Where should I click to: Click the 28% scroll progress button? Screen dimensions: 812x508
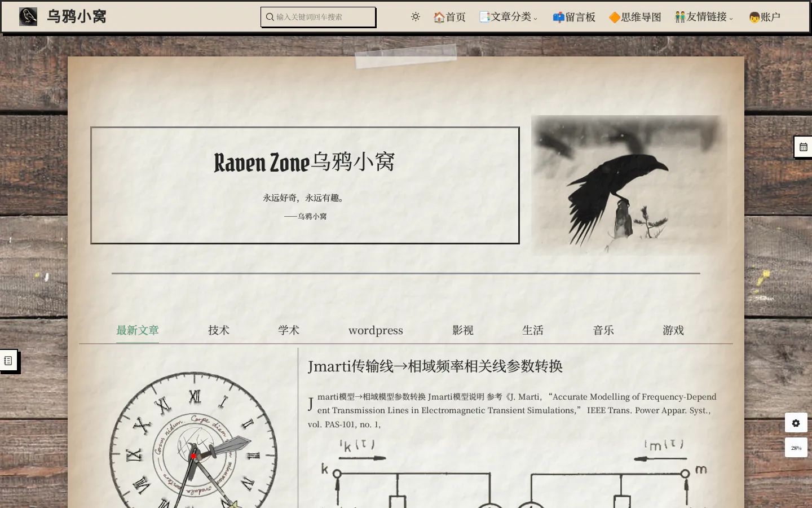point(796,448)
